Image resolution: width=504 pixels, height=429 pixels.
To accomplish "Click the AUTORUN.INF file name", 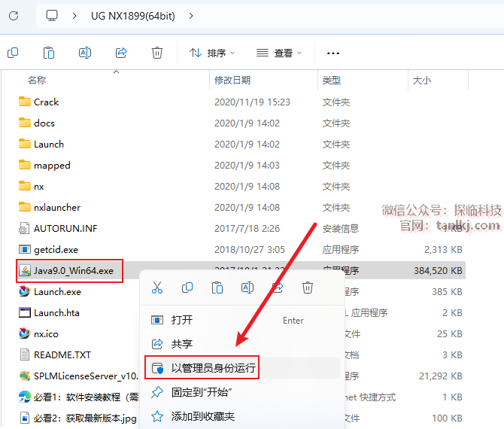I will coord(65,228).
